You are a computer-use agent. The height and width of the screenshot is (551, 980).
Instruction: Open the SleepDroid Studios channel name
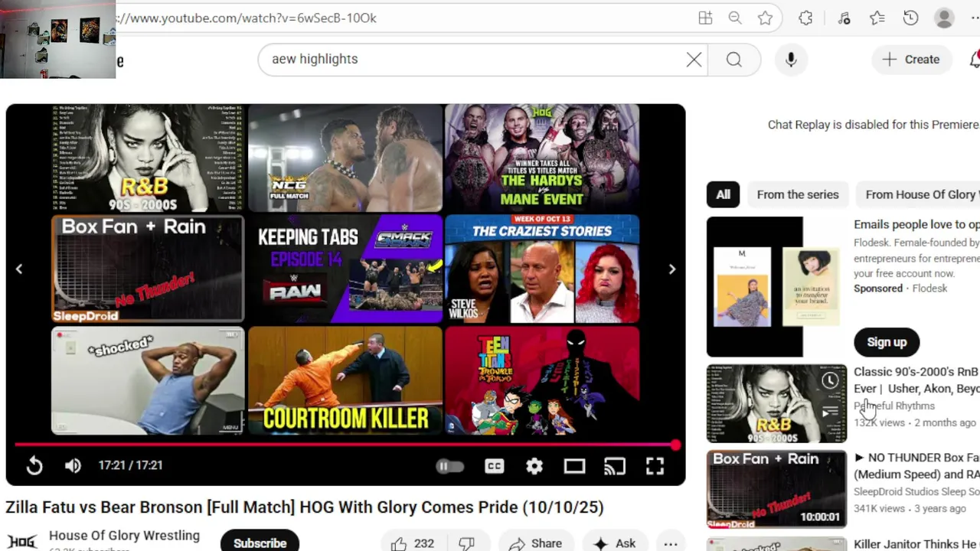(x=916, y=491)
